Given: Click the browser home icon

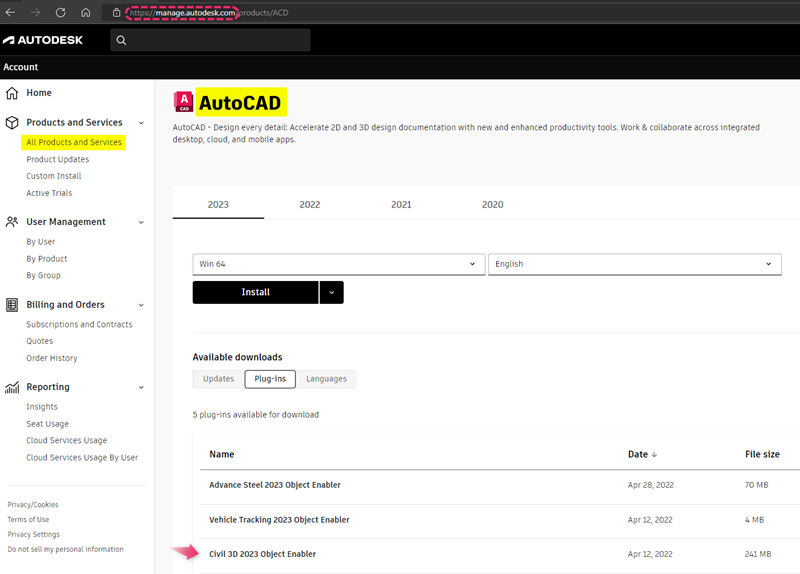Looking at the screenshot, I should [86, 12].
